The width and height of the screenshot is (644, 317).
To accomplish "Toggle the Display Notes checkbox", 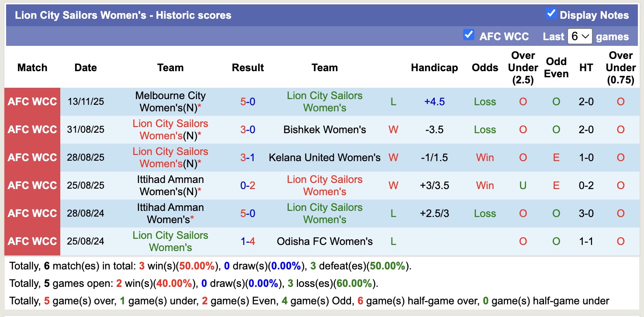I will coord(551,14).
